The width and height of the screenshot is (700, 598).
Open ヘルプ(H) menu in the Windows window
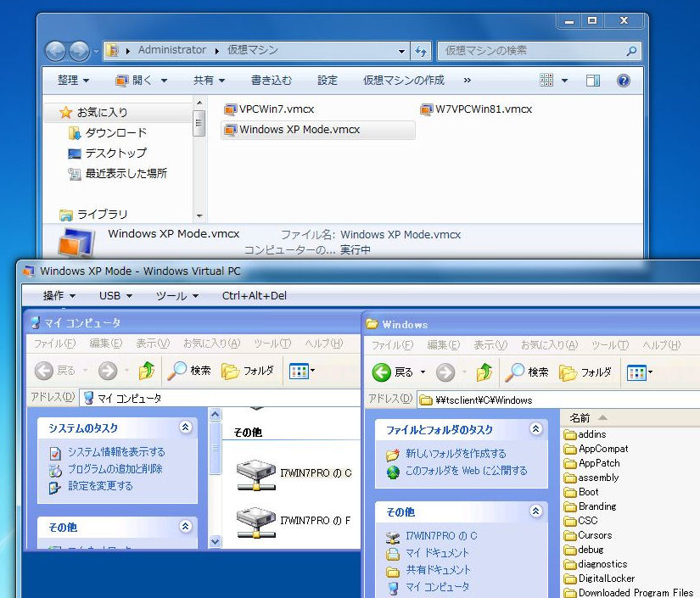pos(662,345)
